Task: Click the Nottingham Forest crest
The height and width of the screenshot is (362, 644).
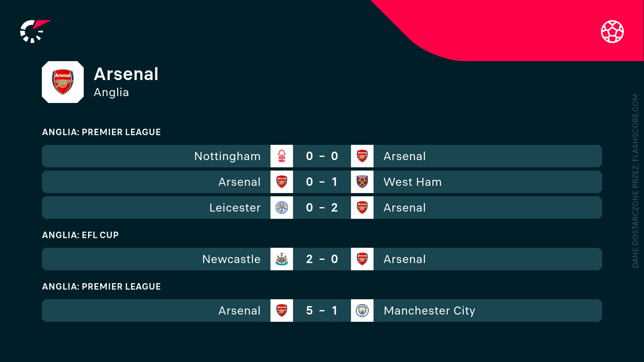Action: [282, 156]
